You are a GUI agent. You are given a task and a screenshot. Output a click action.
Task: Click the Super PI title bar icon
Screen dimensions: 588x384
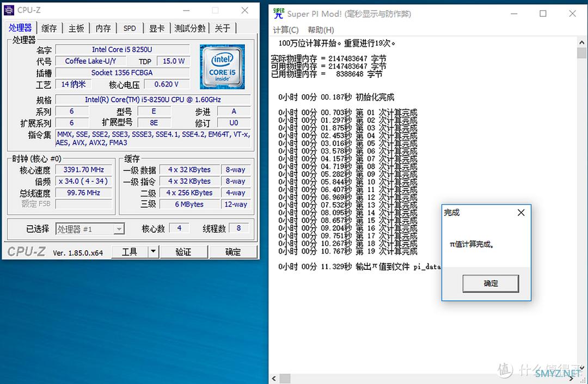point(278,14)
